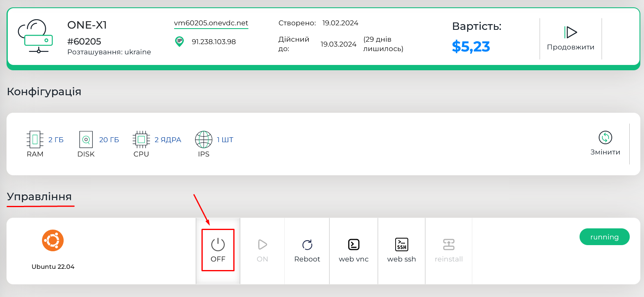Click the grayed reinstall label
This screenshot has width=644, height=297.
[x=449, y=259]
